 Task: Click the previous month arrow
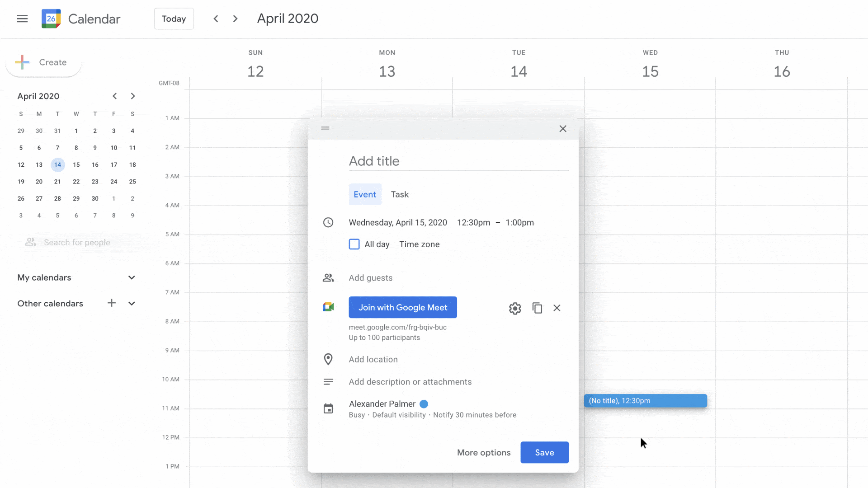(x=114, y=96)
